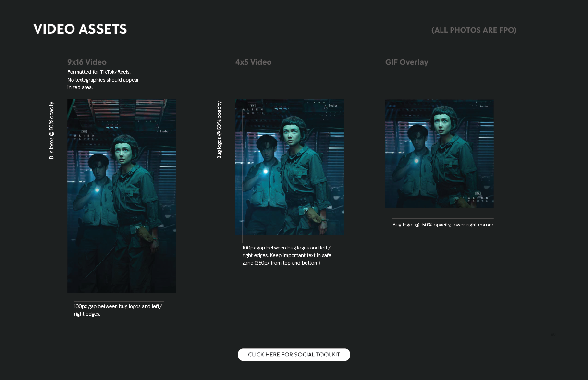Select the 9x16 Video preview image
588x380 pixels.
pyautogui.click(x=122, y=196)
